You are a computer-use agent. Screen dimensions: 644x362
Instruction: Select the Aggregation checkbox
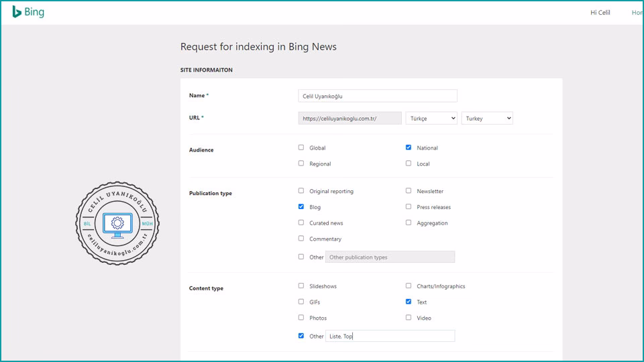click(x=409, y=223)
